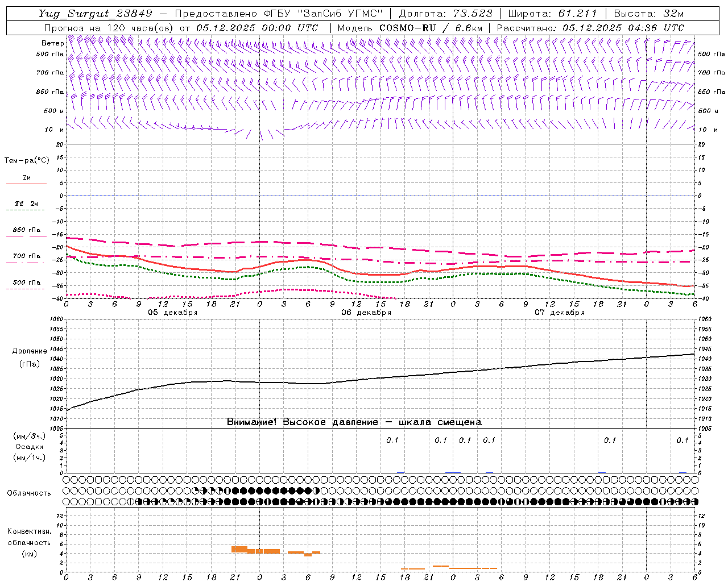Select the (км) unit under convective cloud label
Image resolution: width=728 pixels, height=582 pixels.
(x=29, y=554)
